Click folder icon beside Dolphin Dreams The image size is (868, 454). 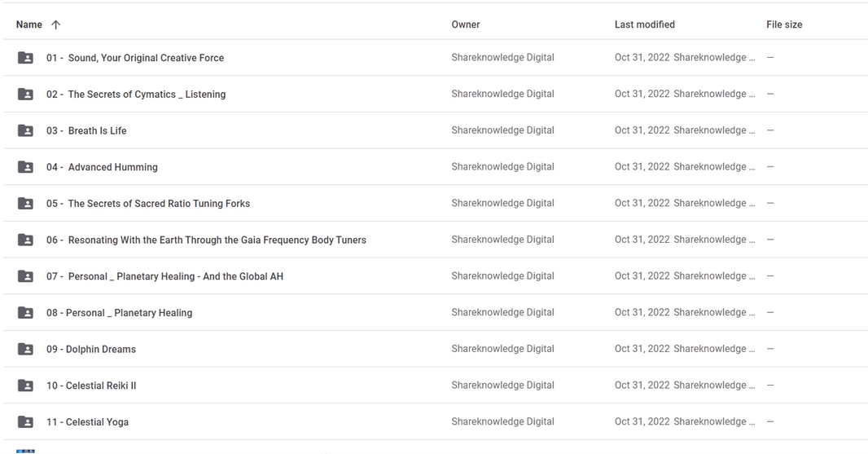25,349
